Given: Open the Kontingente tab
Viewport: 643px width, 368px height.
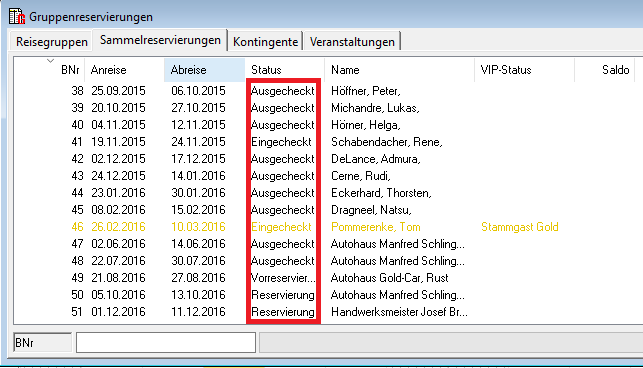Looking at the screenshot, I should click(265, 42).
